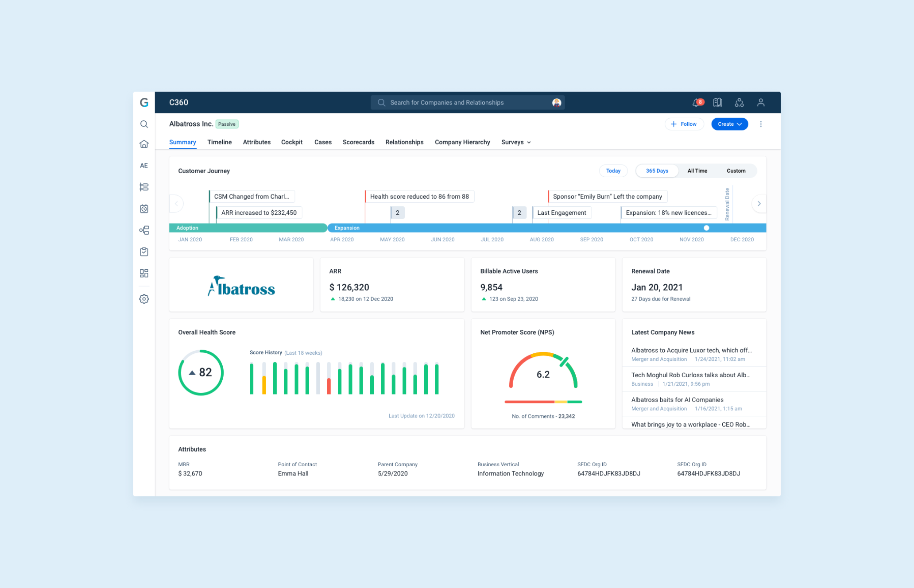Switch journey range to All Time
Screen dimensions: 914x588
pos(697,171)
